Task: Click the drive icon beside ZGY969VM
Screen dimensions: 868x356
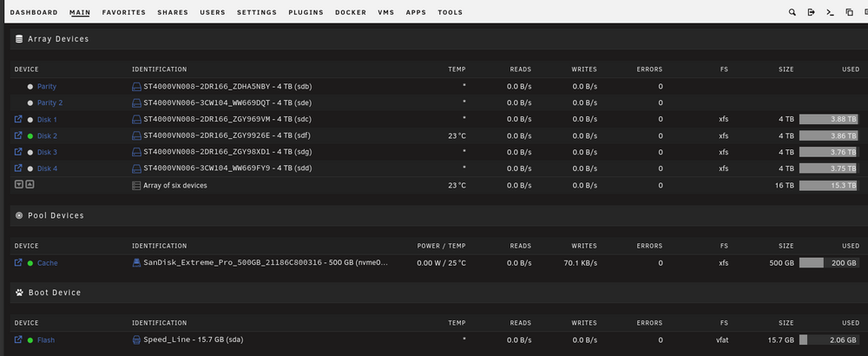Action: click(x=136, y=120)
